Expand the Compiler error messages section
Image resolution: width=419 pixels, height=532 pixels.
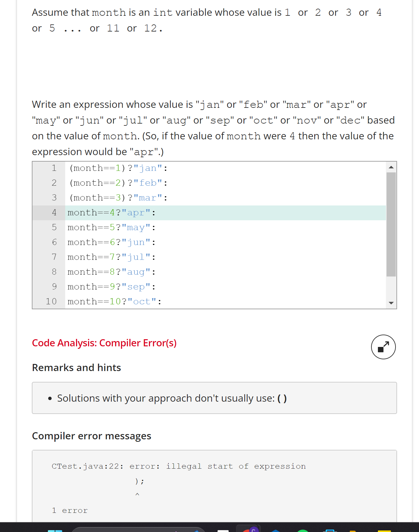(91, 436)
